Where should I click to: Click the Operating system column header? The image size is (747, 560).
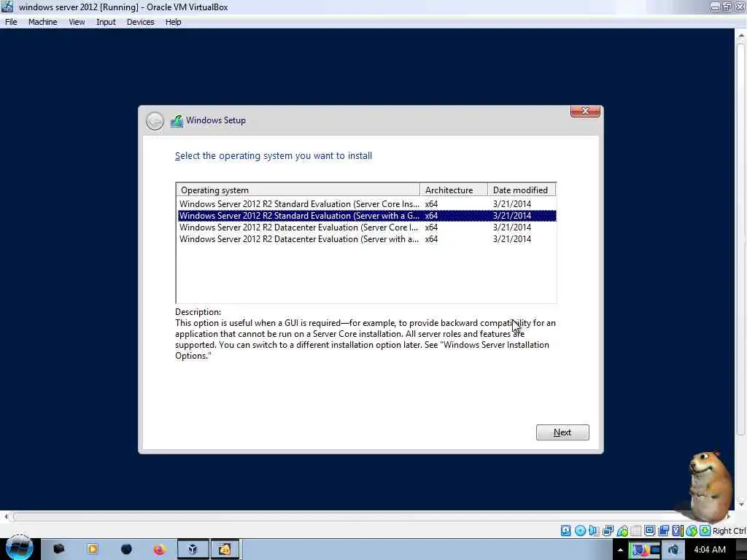tap(298, 190)
